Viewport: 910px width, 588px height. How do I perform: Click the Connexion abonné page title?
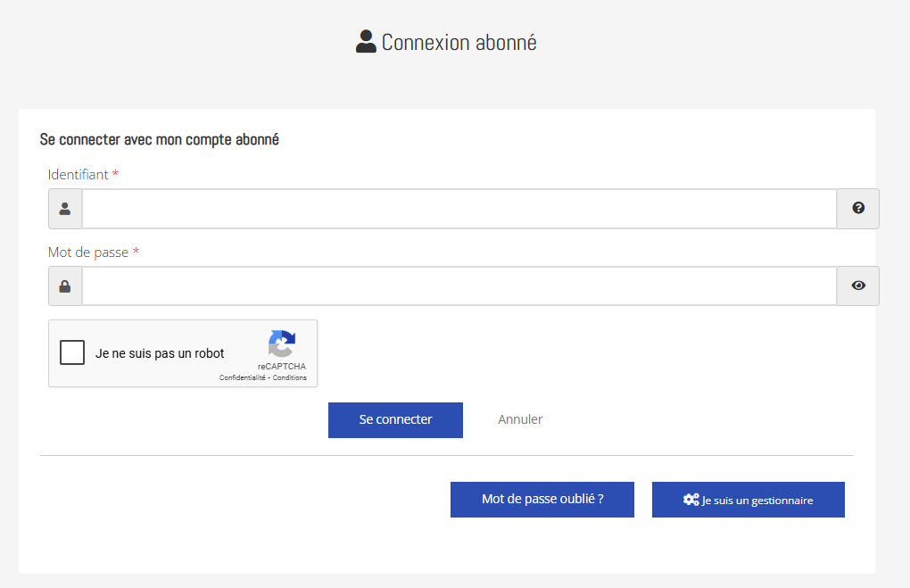point(459,42)
